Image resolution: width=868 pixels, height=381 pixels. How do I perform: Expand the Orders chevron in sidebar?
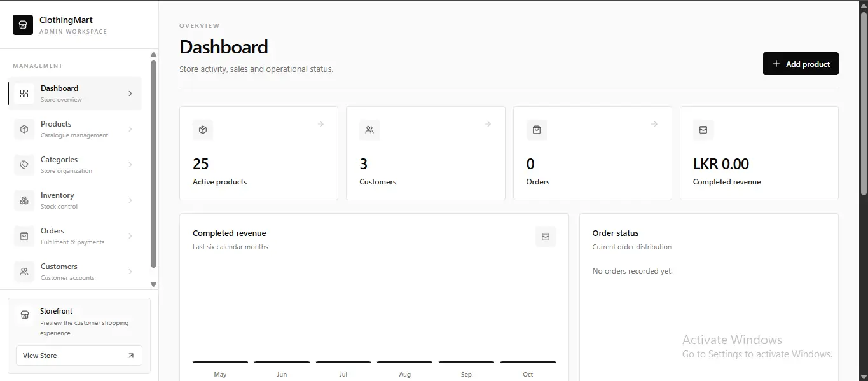[130, 236]
